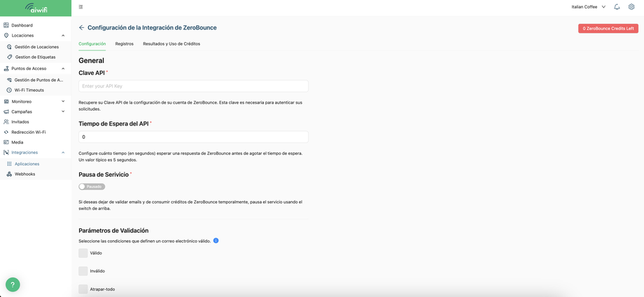Open the settings gear icon
This screenshot has height=297, width=644.
point(631,6)
